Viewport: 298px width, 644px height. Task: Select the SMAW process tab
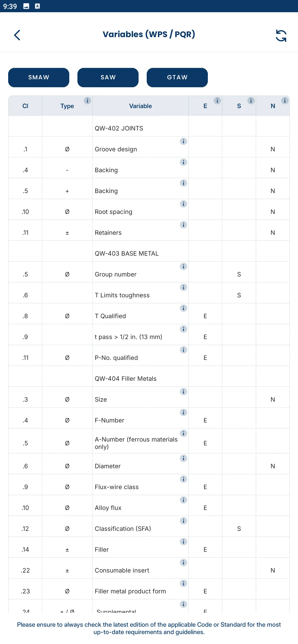(x=39, y=78)
